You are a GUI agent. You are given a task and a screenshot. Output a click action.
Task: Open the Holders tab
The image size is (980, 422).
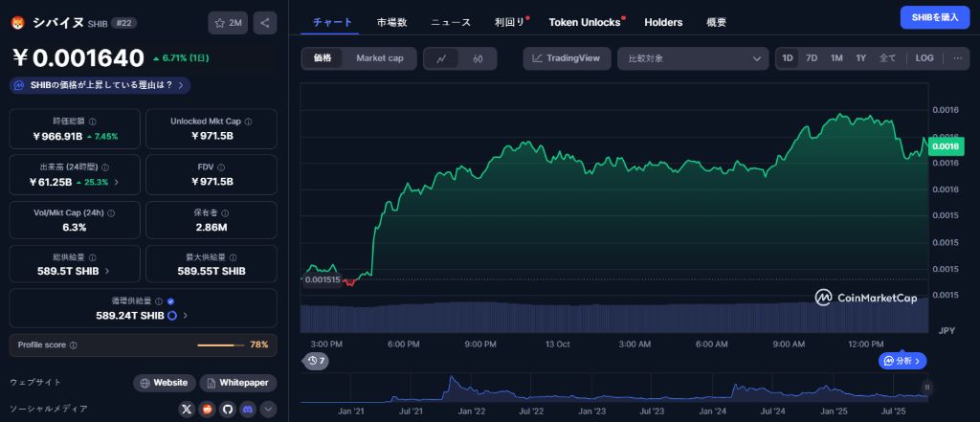tap(663, 22)
